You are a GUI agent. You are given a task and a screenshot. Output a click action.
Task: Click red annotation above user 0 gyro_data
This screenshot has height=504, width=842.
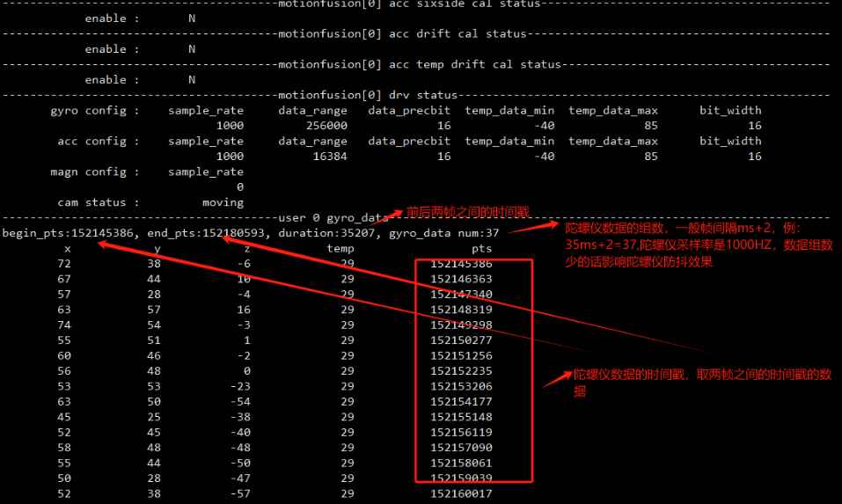point(468,212)
